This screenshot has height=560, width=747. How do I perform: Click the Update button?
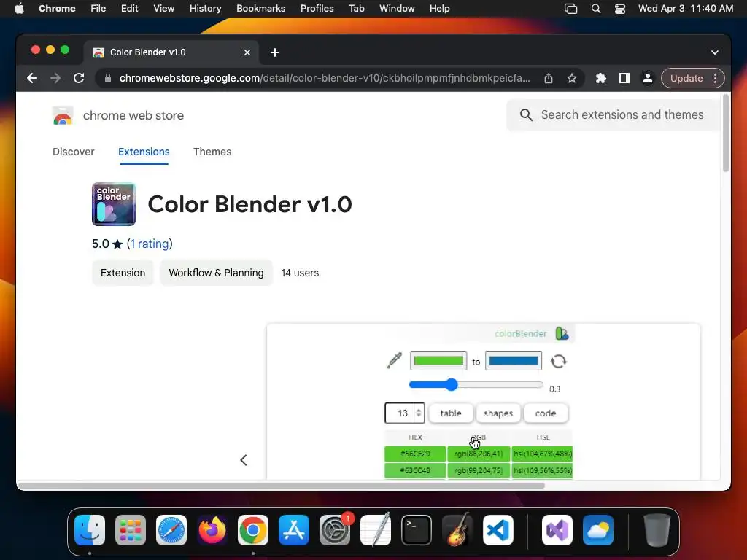(686, 78)
